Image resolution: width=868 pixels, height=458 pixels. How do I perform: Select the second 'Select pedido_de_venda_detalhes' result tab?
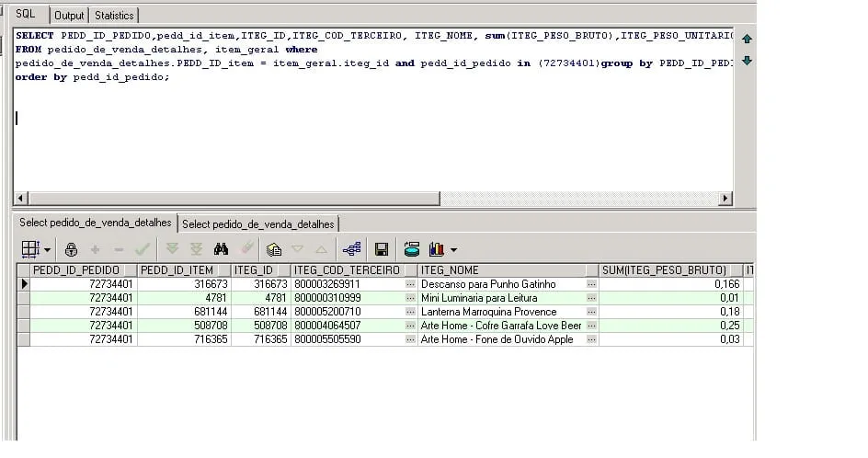tap(257, 223)
